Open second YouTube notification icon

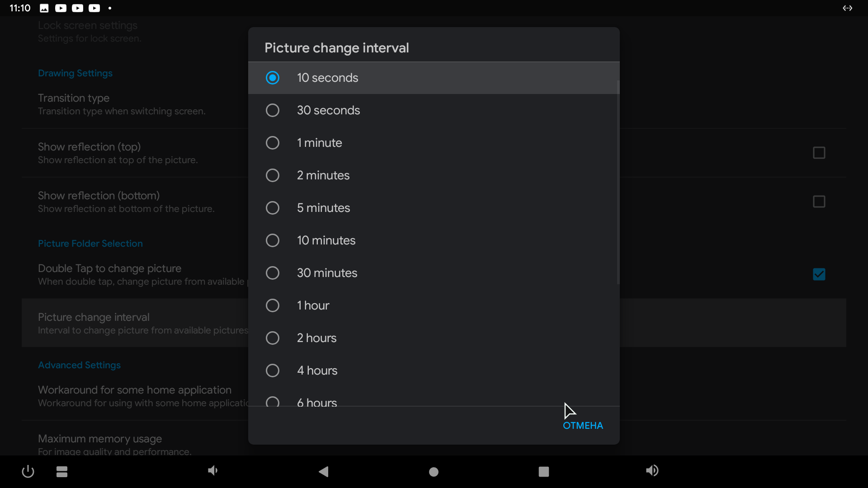click(77, 8)
